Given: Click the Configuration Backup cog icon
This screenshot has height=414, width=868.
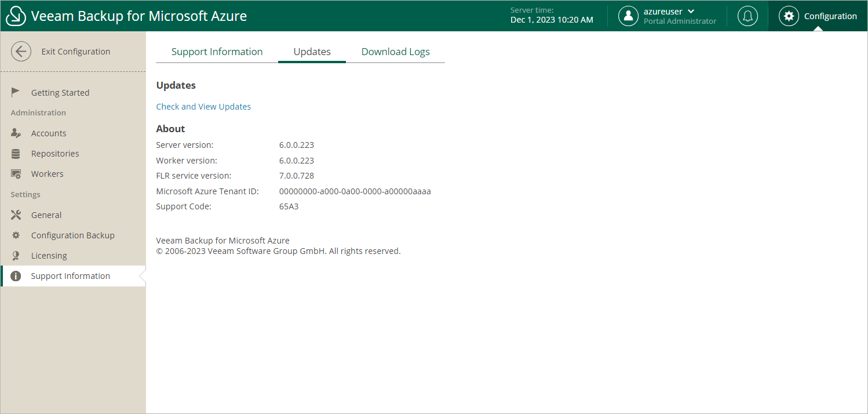Looking at the screenshot, I should coord(16,235).
